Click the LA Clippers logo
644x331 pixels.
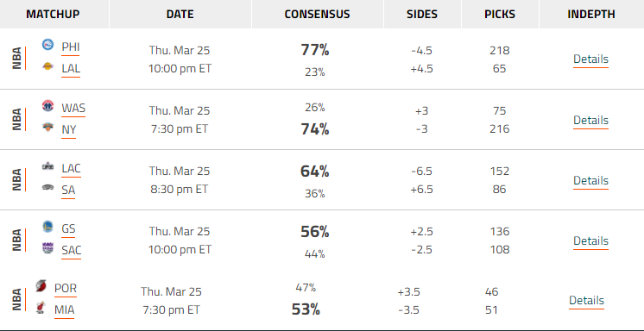tap(48, 166)
